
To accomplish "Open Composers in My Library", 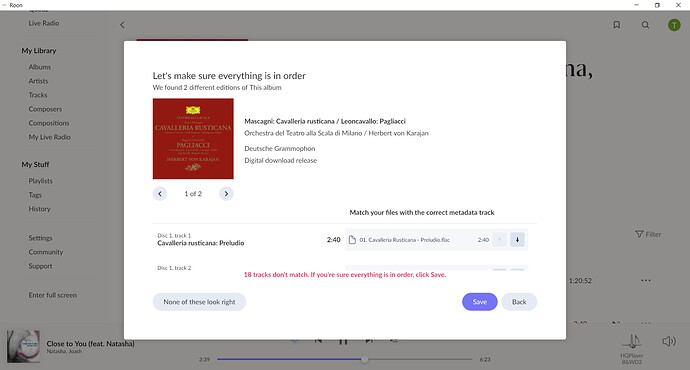I will [x=45, y=109].
